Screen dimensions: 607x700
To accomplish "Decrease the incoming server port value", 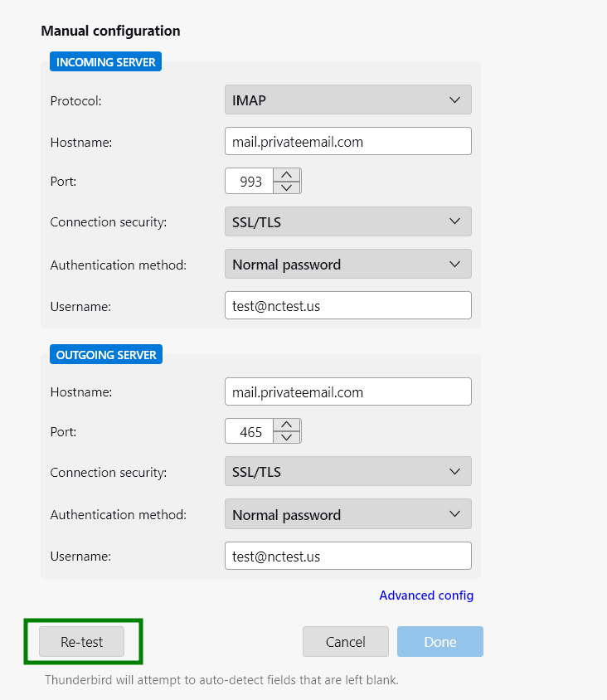I will coord(287,187).
